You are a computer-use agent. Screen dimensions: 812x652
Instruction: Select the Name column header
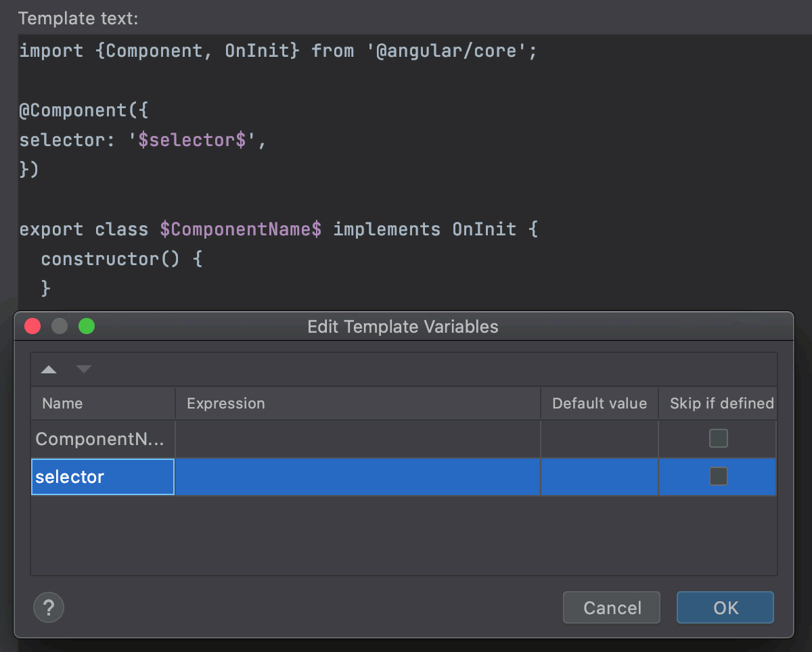(x=62, y=403)
